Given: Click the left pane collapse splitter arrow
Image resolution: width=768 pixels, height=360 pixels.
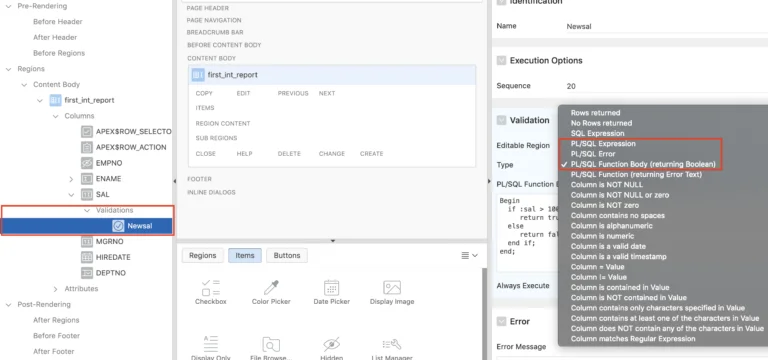Looking at the screenshot, I should [x=175, y=181].
